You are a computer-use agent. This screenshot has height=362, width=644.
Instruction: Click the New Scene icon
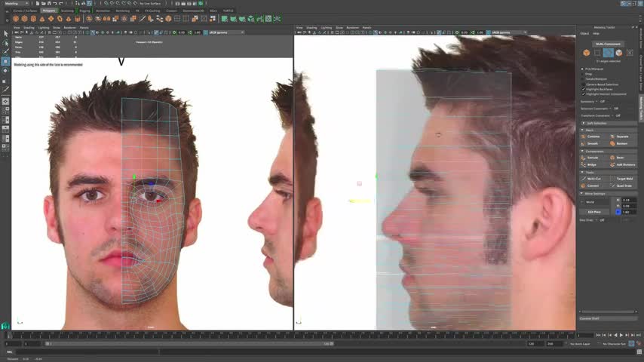[x=38, y=3]
